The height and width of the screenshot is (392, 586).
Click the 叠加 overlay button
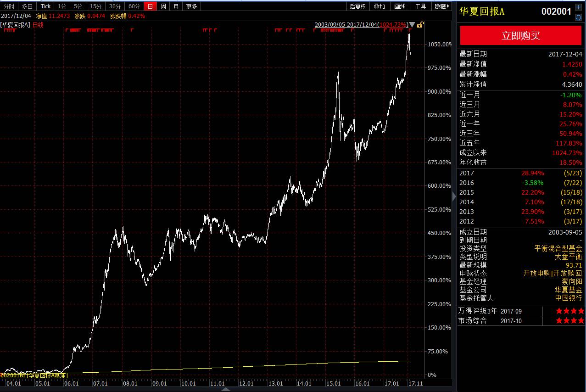click(x=379, y=6)
